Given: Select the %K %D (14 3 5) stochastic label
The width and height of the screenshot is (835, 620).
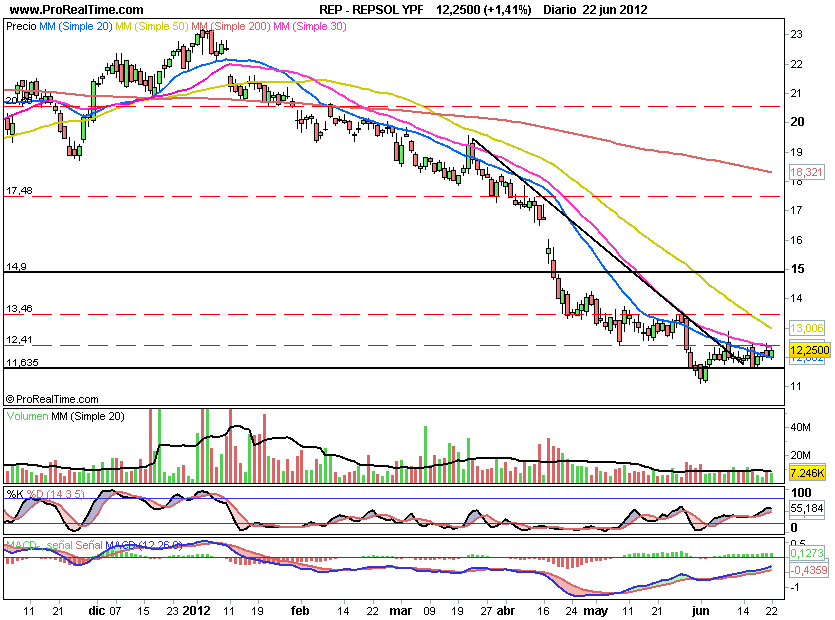Looking at the screenshot, I should point(45,494).
